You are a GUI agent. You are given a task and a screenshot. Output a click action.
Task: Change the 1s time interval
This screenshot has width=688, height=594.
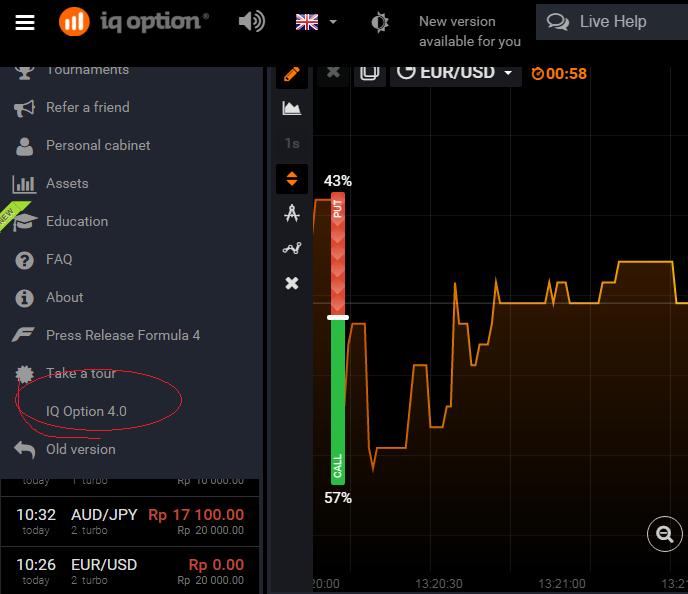(292, 143)
